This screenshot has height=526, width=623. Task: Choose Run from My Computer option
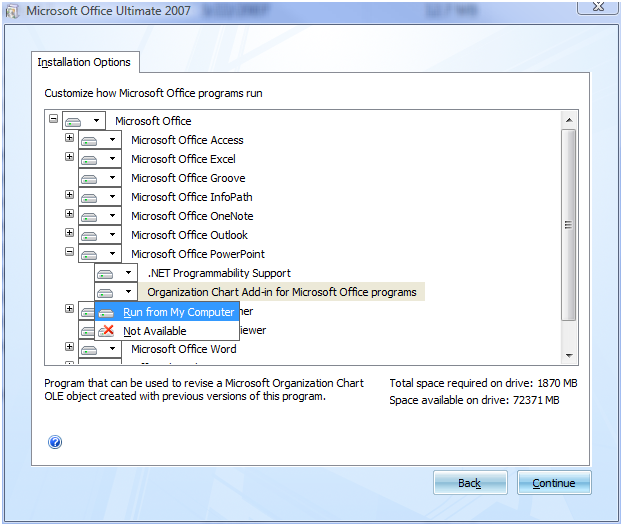coord(167,312)
